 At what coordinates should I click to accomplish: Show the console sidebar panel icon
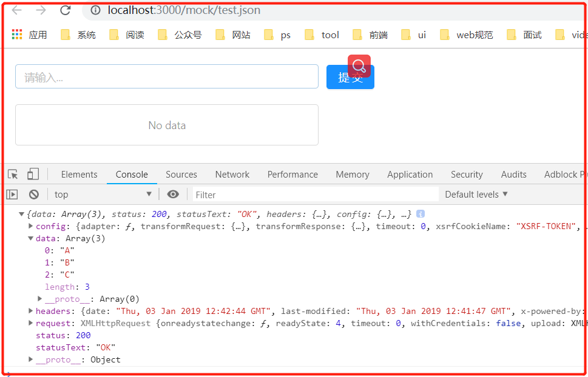click(x=12, y=194)
